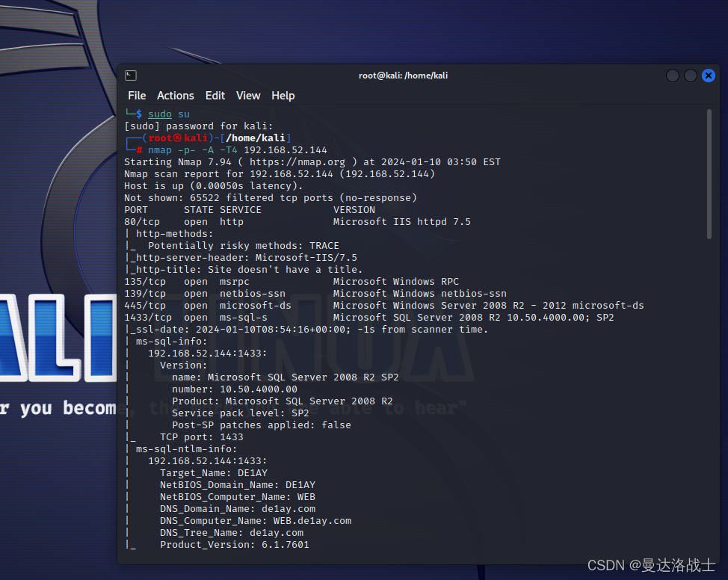
Task: Click the nmap command text
Action: pyautogui.click(x=160, y=150)
